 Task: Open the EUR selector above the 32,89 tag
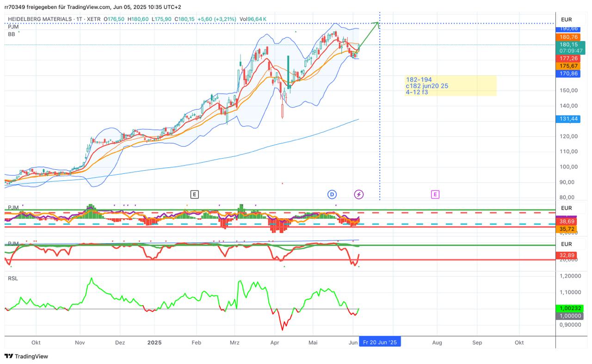pos(567,244)
